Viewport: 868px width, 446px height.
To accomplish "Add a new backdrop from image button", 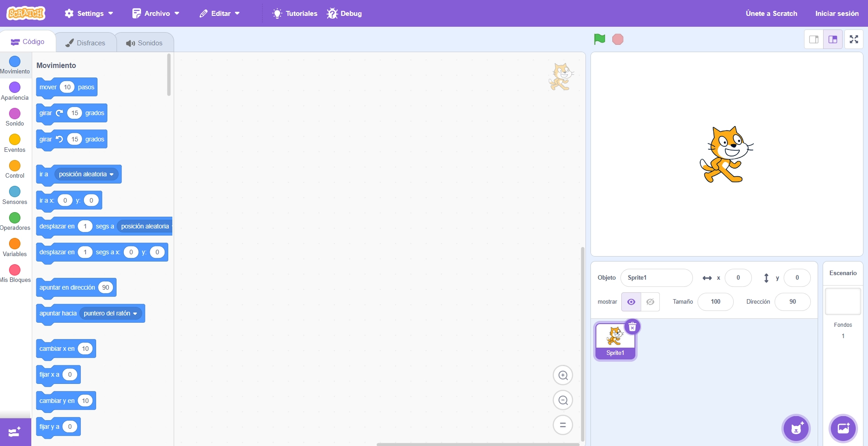I will click(x=843, y=428).
